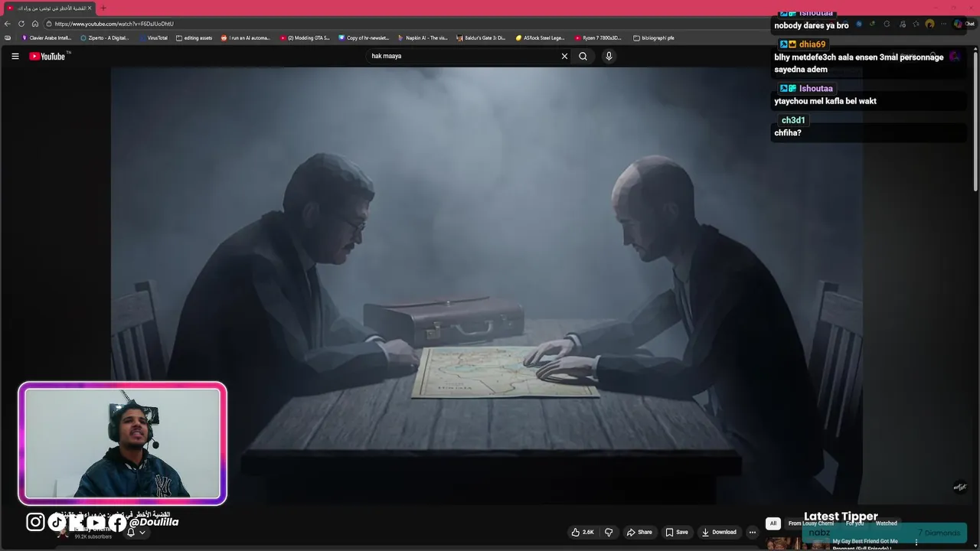Open VirusTotal bookmark

click(153, 37)
